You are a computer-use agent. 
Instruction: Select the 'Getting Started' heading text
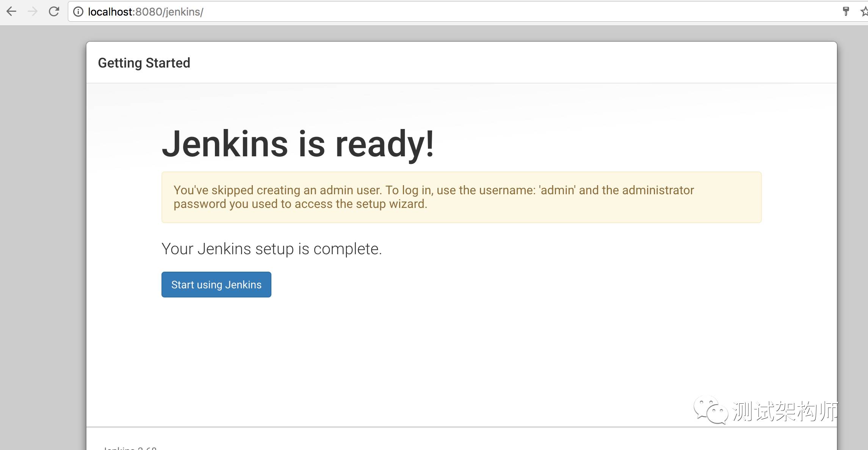[x=144, y=63]
